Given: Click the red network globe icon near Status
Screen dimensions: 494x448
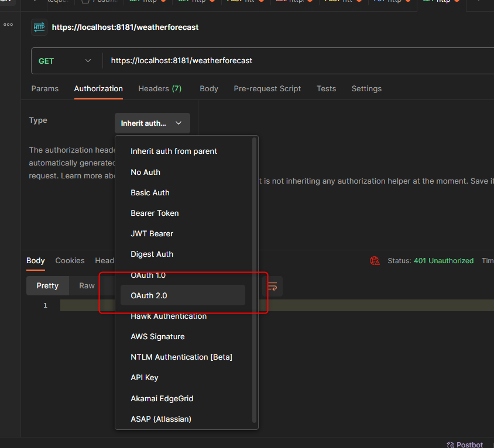Looking at the screenshot, I should click(x=375, y=261).
